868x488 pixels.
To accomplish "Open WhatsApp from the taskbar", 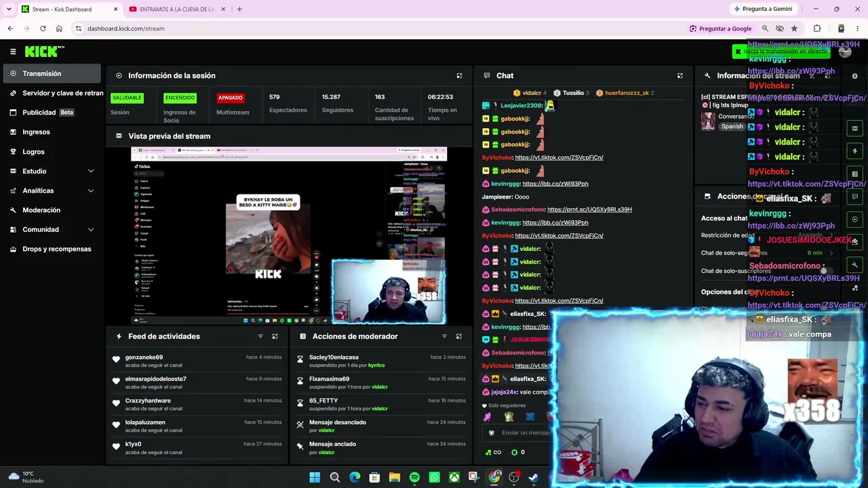I will 434,477.
